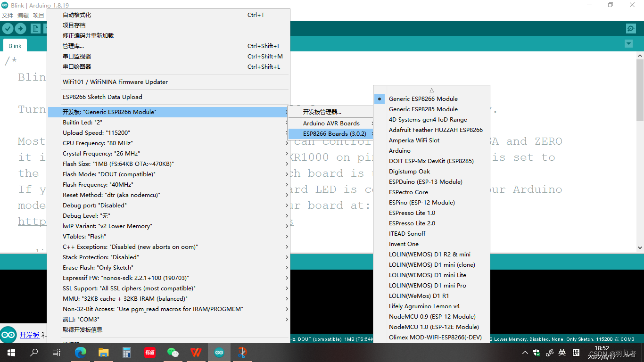Select Generic ESP8285 Module board
This screenshot has width=644, height=362.
click(x=431, y=109)
